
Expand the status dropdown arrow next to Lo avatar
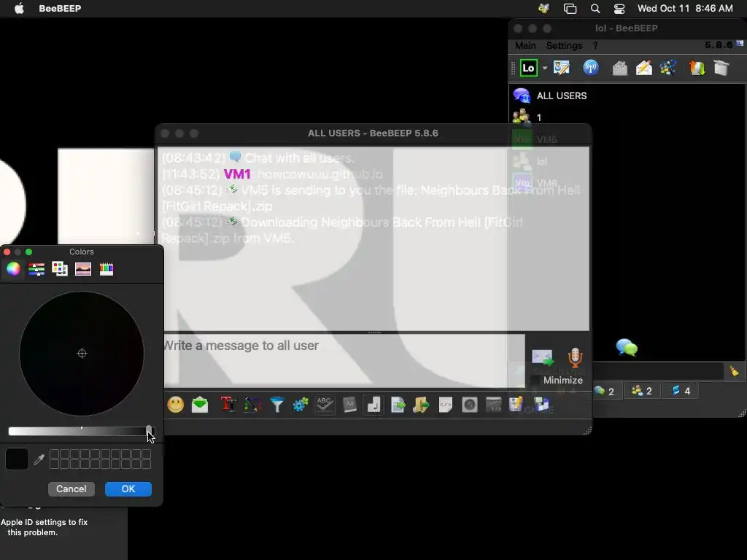(544, 68)
